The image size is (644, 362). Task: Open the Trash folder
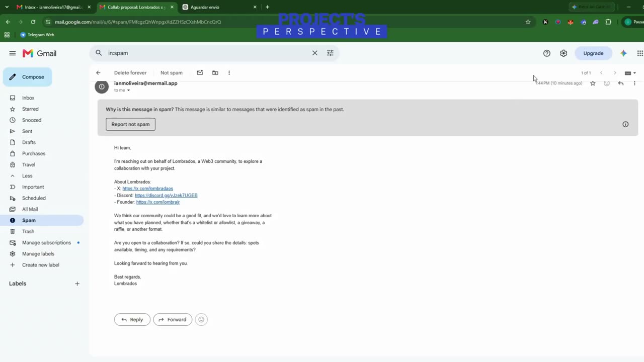point(28,232)
